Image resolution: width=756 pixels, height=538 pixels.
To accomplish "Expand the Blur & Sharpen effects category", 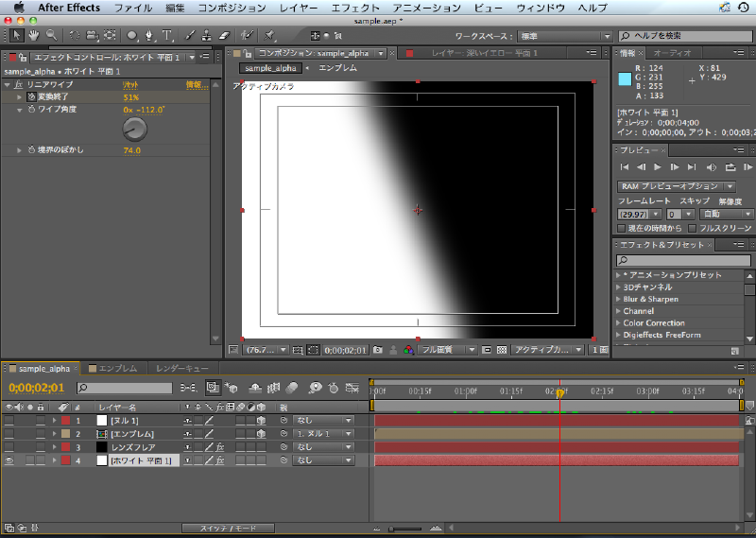I will tap(620, 299).
